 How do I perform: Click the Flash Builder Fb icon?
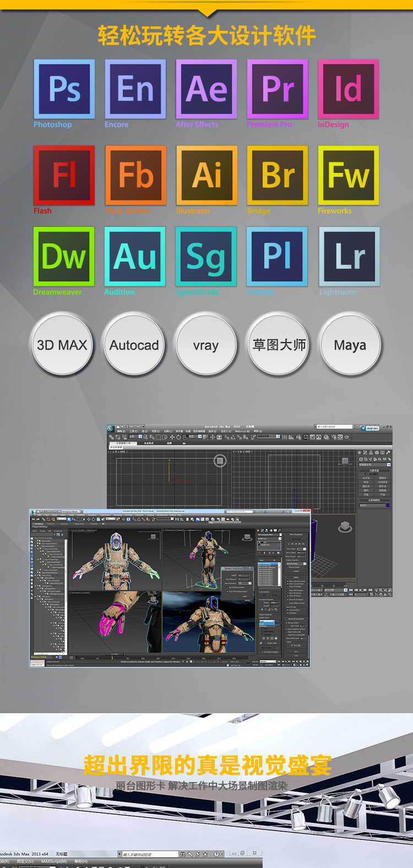135,175
